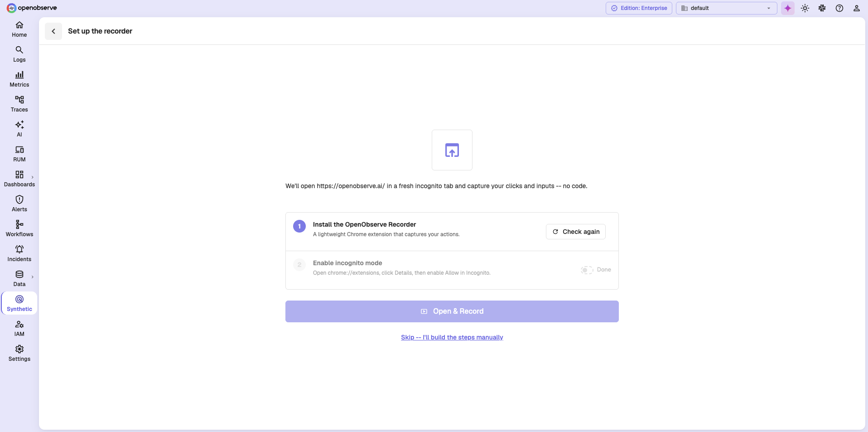
Task: Navigate to RUM in sidebar
Action: [19, 154]
